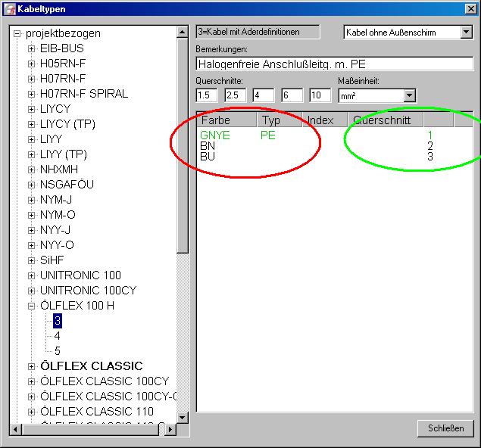Click the Bemerkungen text field
The width and height of the screenshot is (481, 448).
(x=334, y=64)
